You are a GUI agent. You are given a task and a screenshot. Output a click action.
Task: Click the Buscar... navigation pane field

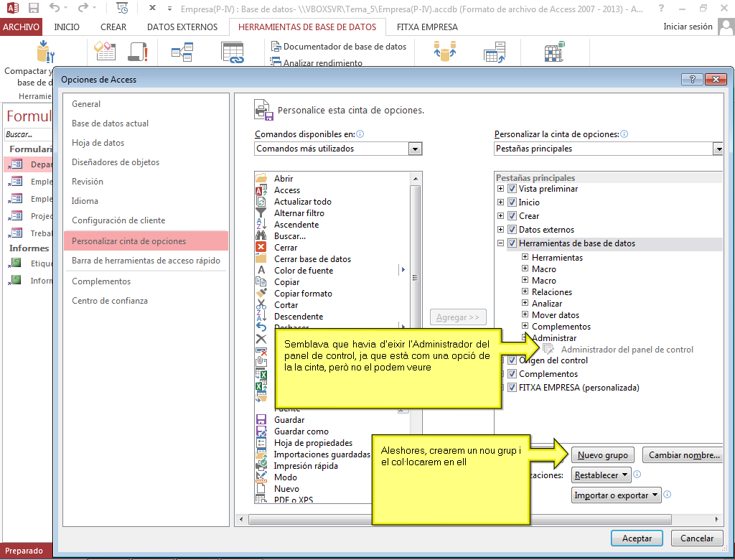[28, 134]
